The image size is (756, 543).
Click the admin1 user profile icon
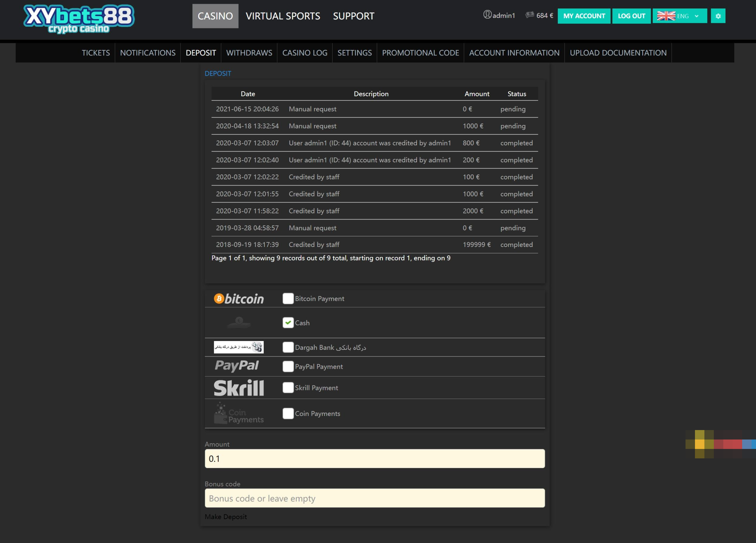click(x=487, y=15)
